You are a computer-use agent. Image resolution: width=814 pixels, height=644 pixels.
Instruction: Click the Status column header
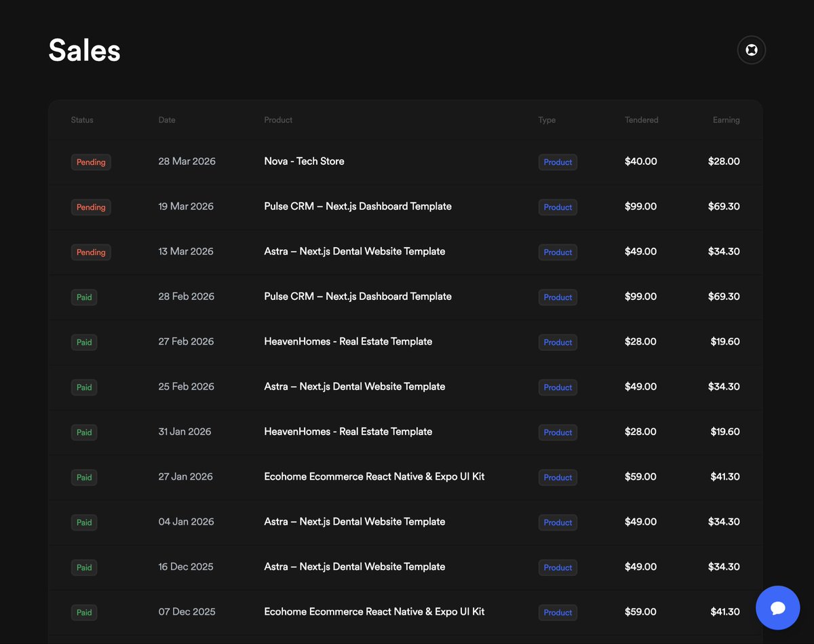(x=82, y=120)
